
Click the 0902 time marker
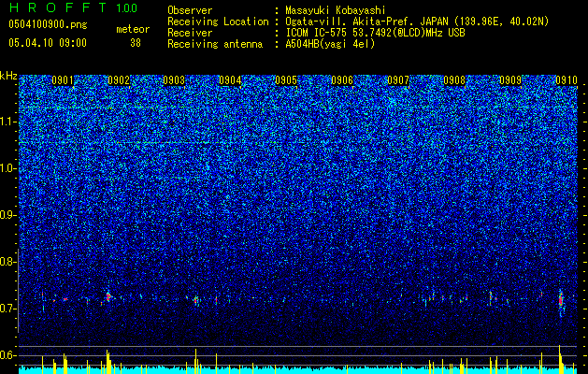[119, 80]
